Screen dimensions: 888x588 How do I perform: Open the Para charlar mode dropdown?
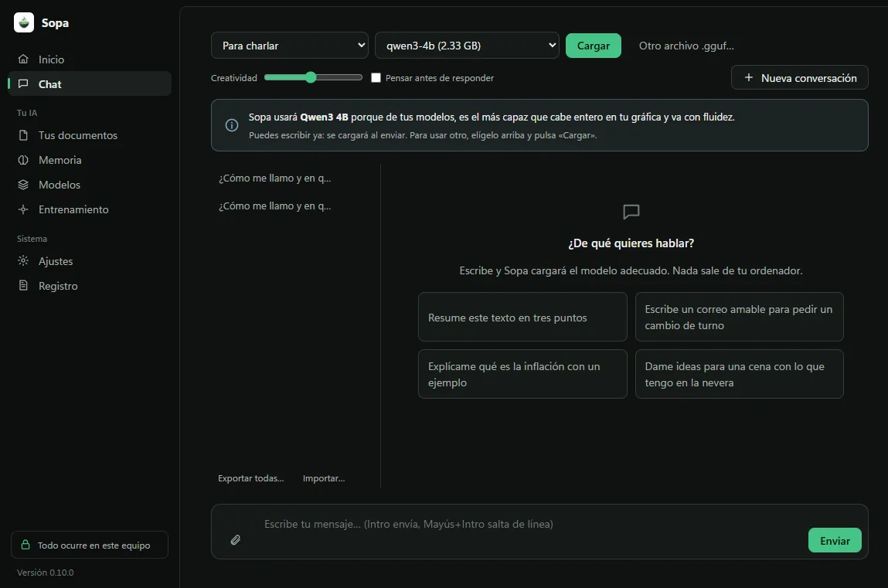tap(289, 46)
